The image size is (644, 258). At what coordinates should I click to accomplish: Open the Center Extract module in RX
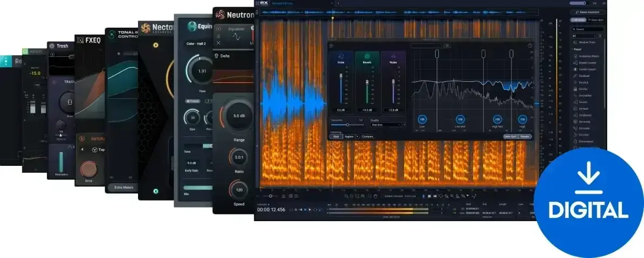pos(584,69)
